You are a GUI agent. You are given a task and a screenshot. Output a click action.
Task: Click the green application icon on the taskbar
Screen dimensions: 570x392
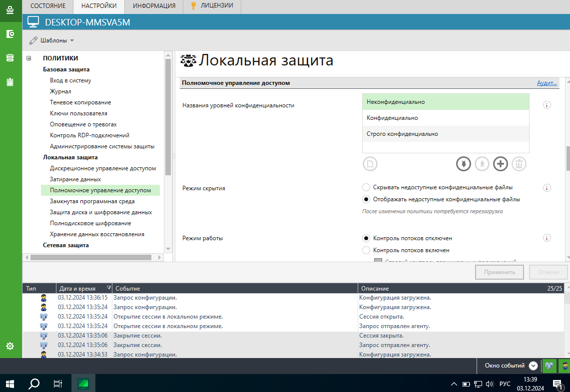click(x=83, y=384)
